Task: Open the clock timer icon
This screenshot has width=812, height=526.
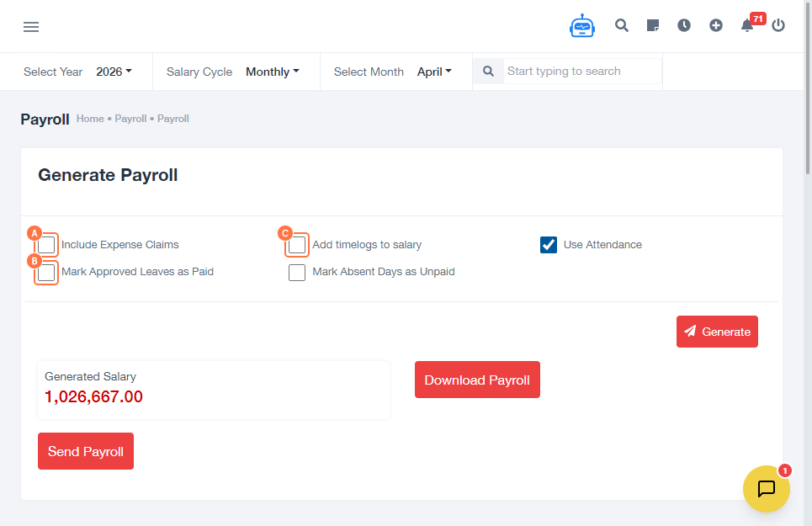Action: (684, 25)
